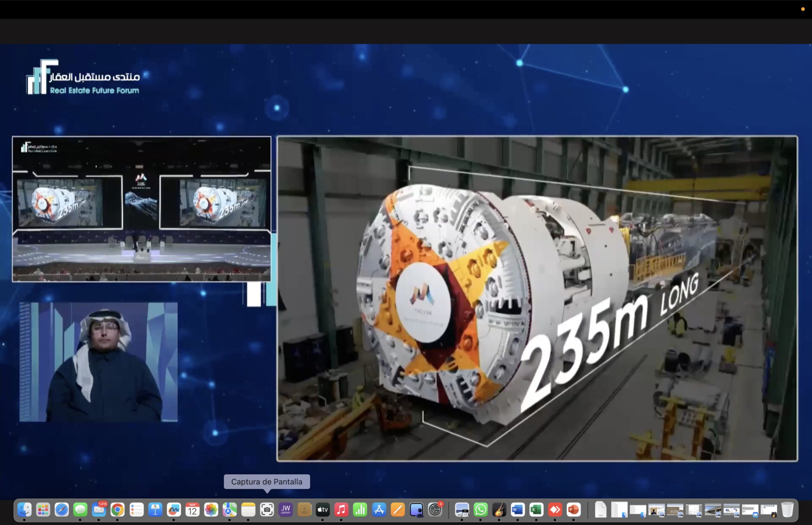Viewport: 812px width, 525px height.
Task: Click the stage wide-shot video pane
Action: (x=141, y=208)
